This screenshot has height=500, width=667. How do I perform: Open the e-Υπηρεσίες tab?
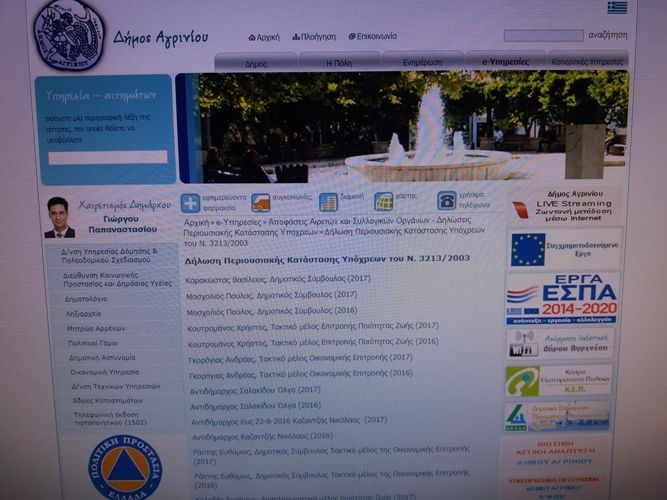[505, 63]
